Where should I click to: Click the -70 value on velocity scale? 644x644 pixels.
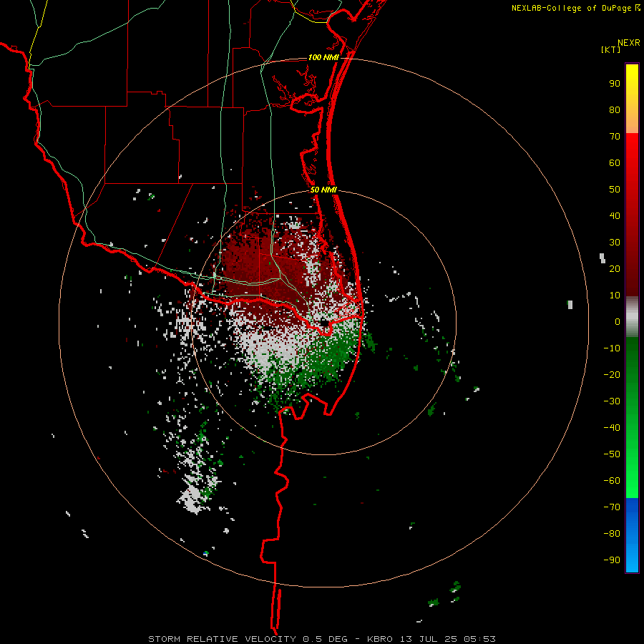[x=612, y=507]
